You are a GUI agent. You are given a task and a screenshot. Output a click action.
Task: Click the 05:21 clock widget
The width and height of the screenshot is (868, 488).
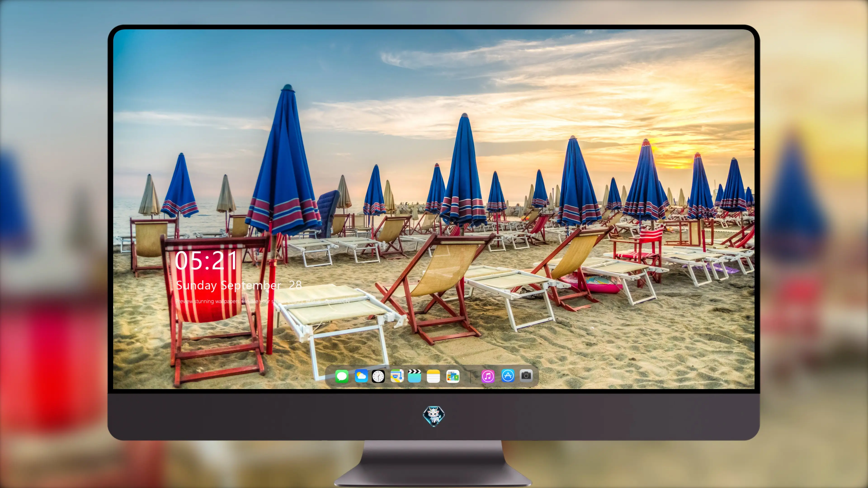click(206, 261)
